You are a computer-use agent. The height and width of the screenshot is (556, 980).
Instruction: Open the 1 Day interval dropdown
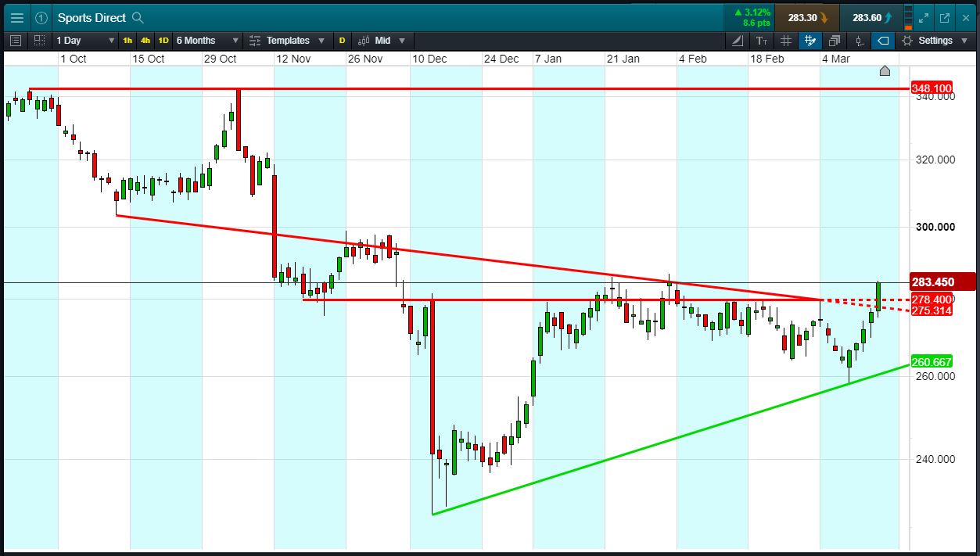[84, 40]
